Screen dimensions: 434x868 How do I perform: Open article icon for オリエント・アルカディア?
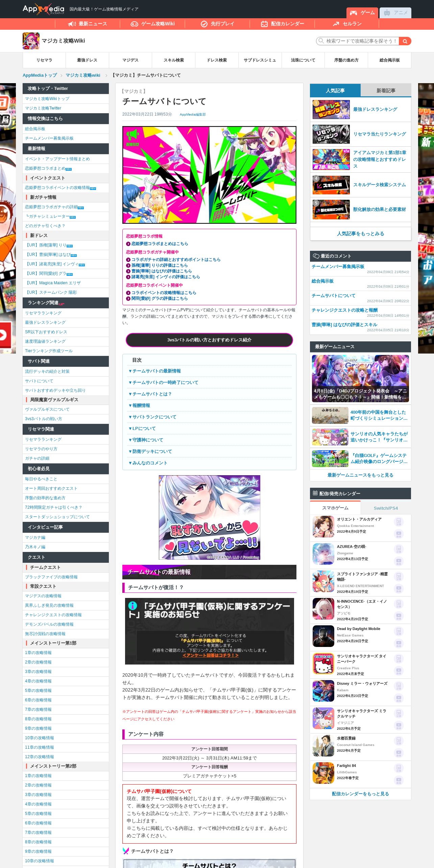pyautogui.click(x=399, y=522)
